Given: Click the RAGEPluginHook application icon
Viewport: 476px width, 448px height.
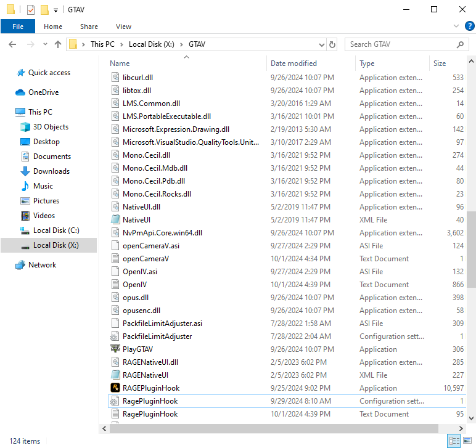Looking at the screenshot, I should pyautogui.click(x=115, y=388).
